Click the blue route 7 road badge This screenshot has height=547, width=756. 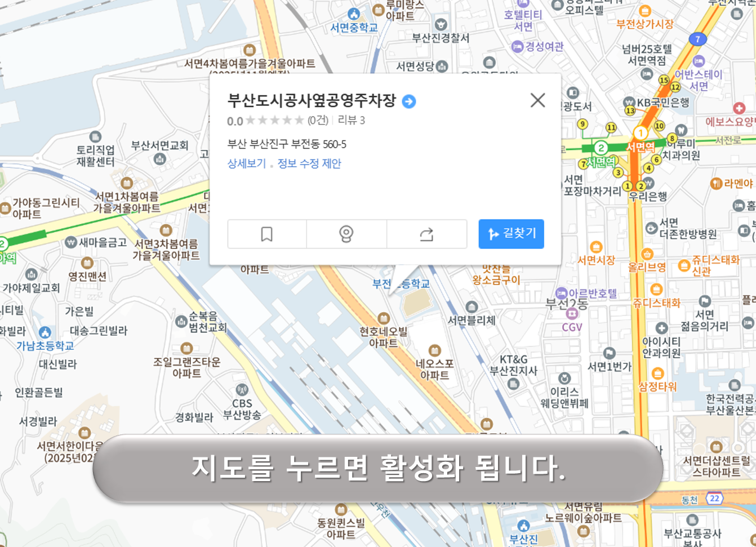click(699, 39)
